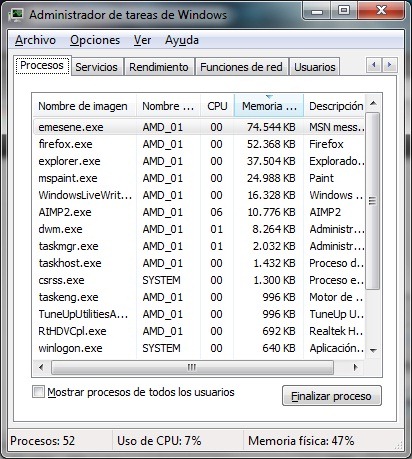Select the taskhost.exe process

pos(199,263)
